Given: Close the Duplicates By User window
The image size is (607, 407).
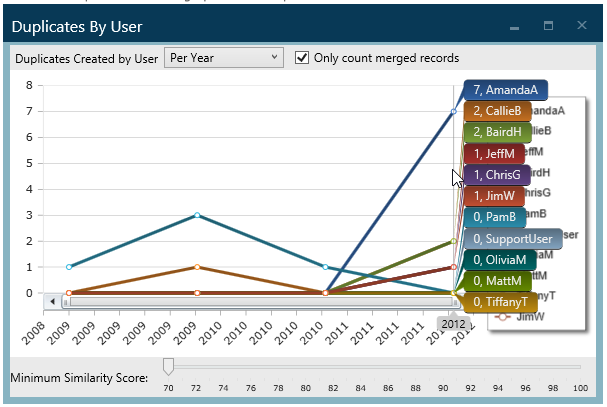Looking at the screenshot, I should tap(582, 26).
